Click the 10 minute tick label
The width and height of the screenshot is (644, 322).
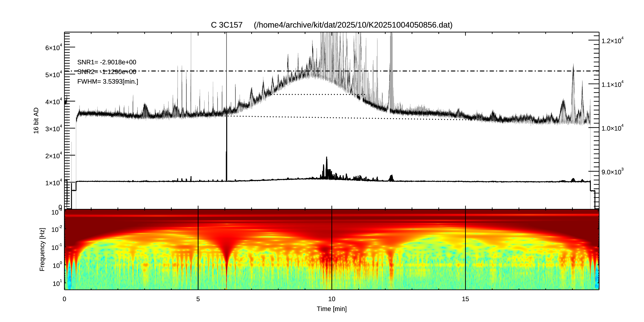pyautogui.click(x=331, y=299)
